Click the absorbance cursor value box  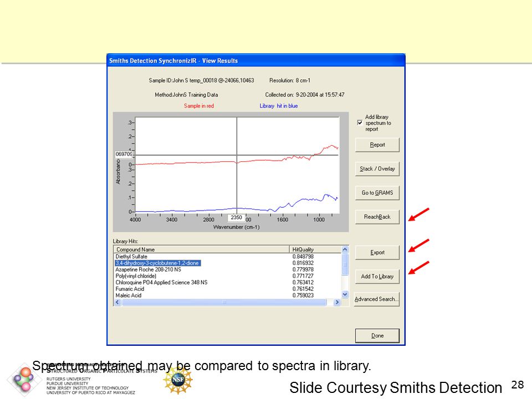[x=124, y=154]
